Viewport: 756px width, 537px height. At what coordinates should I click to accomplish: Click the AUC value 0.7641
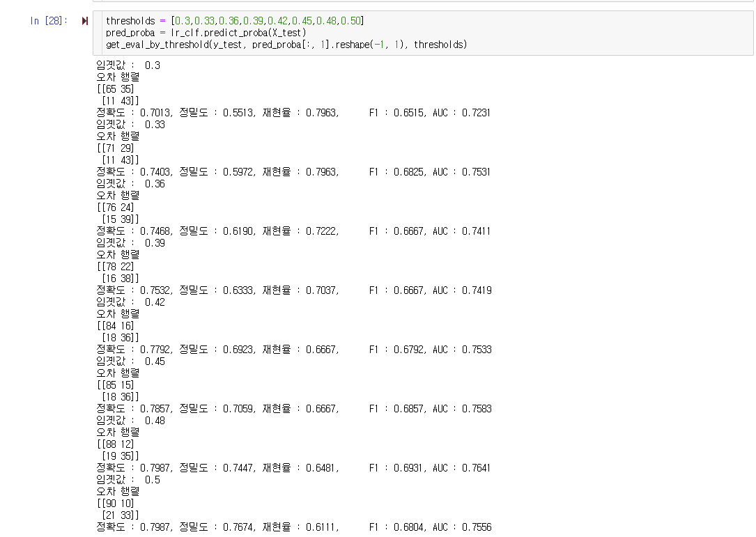[x=476, y=468]
